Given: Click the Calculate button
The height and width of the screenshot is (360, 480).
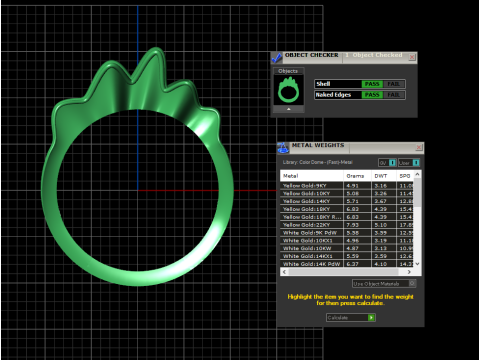Looking at the screenshot, I should pos(351,318).
